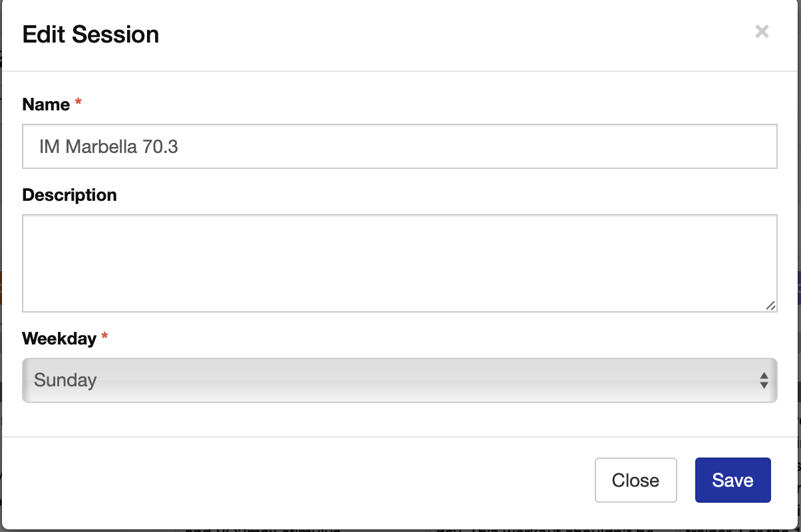Open the Weekday dropdown showing Sunday
The width and height of the screenshot is (801, 532).
point(400,380)
